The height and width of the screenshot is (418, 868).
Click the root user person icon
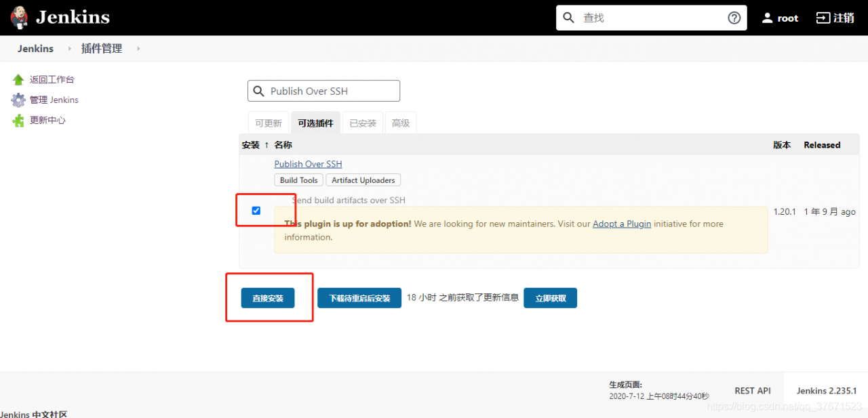click(767, 18)
